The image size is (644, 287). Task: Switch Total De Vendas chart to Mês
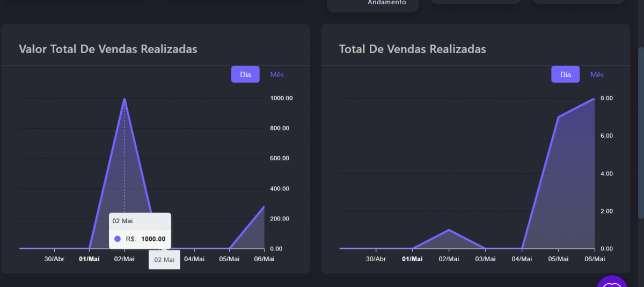[597, 74]
